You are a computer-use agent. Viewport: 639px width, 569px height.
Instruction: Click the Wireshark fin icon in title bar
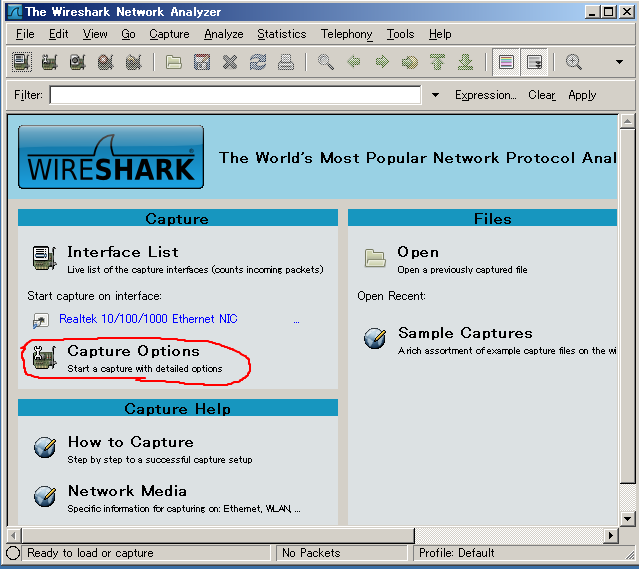click(15, 12)
